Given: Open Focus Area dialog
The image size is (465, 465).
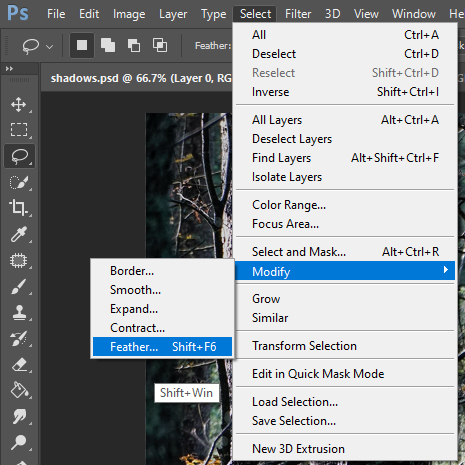Looking at the screenshot, I should [x=345, y=224].
